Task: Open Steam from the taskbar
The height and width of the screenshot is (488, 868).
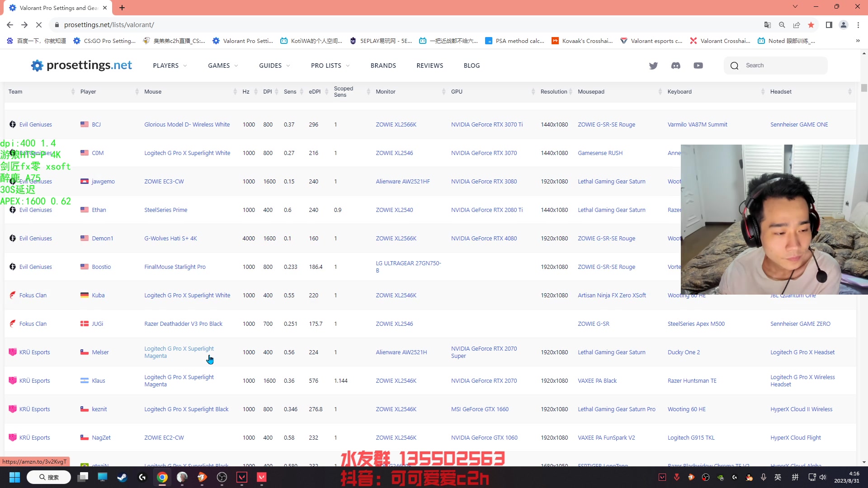Action: [122, 477]
